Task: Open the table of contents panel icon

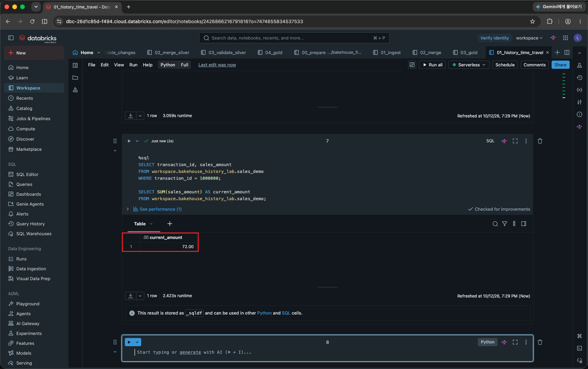Action: point(75,65)
